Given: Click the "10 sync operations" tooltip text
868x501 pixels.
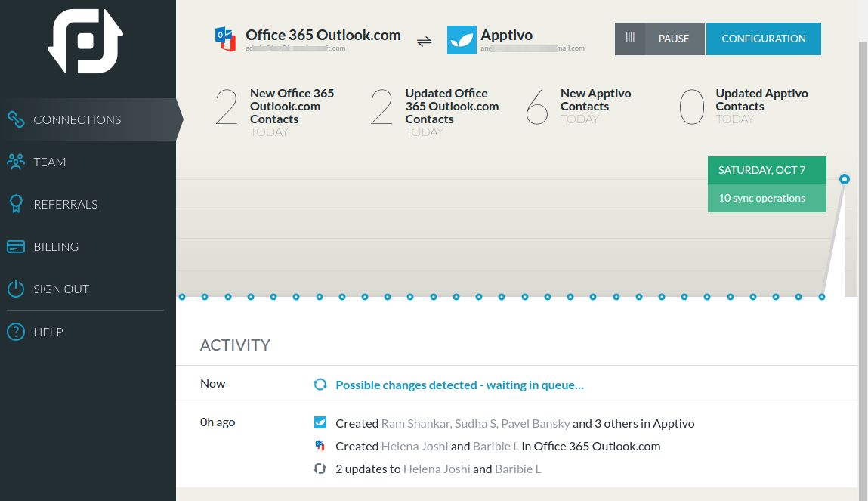Looking at the screenshot, I should coord(761,198).
